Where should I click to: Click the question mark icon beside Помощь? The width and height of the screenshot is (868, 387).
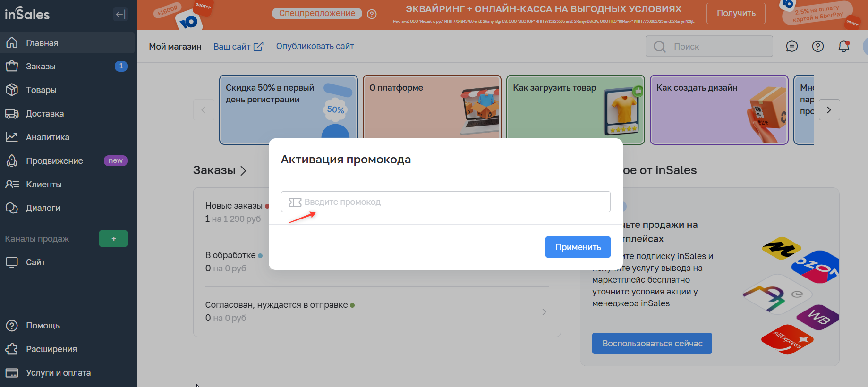(12, 326)
